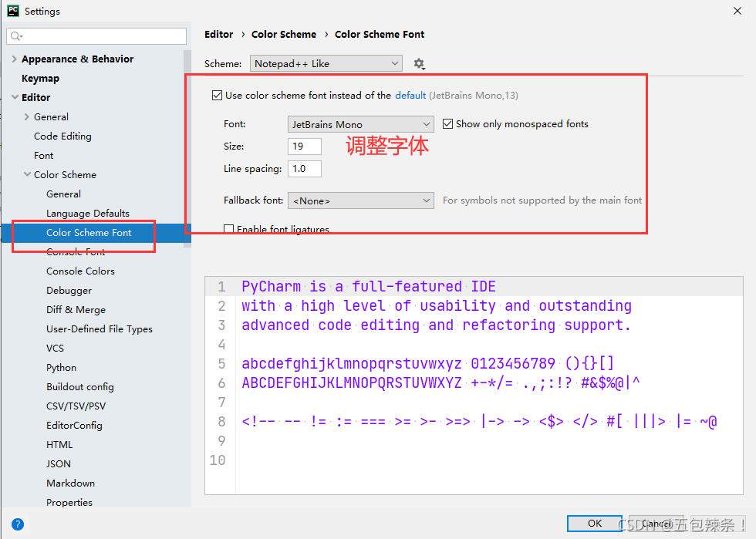Open the Font dropdown showing JetBrains Mono
Image resolution: width=756 pixels, height=539 pixels.
tap(361, 124)
